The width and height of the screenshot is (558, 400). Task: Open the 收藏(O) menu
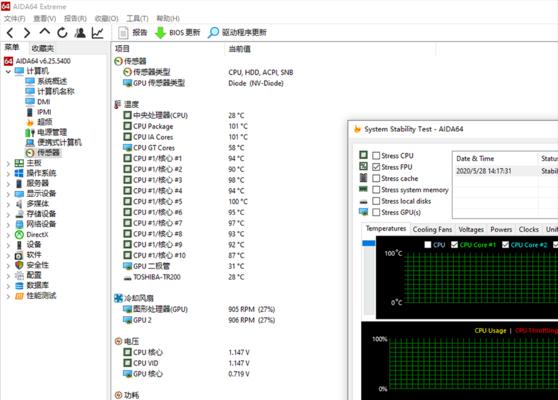[x=106, y=18]
